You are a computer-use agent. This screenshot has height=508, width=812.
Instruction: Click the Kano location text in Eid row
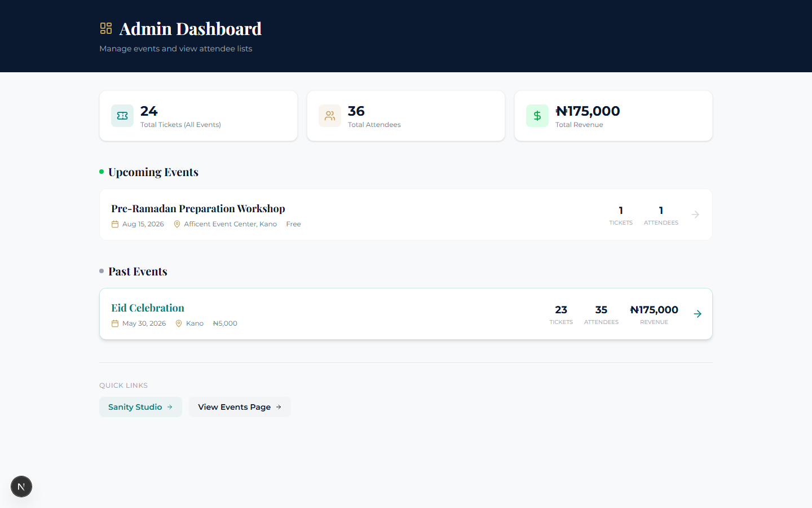pos(195,323)
